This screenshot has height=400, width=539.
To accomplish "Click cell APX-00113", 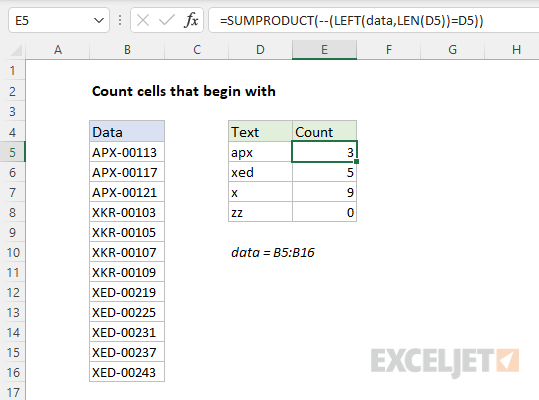I will tap(127, 152).
